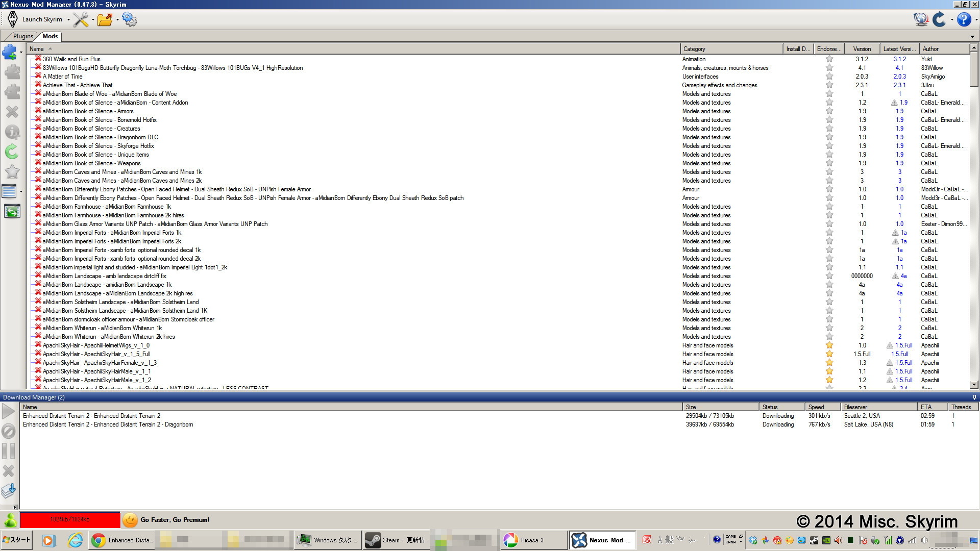Expand the update check dropdown arrow
The width and height of the screenshot is (980, 551).
(x=952, y=20)
